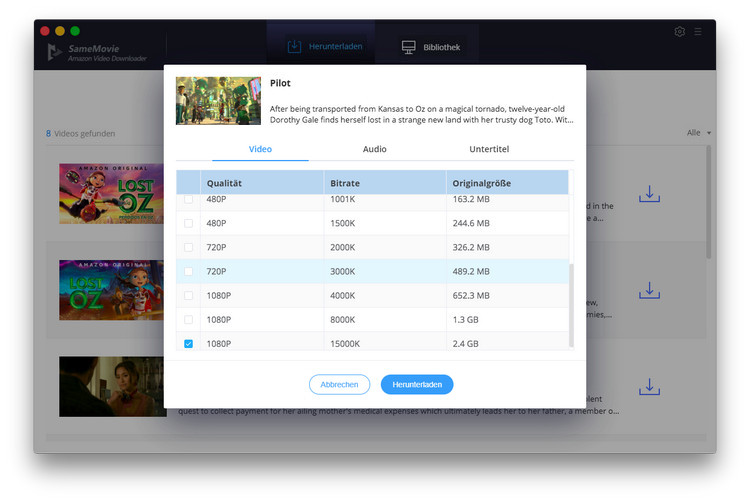Uncheck the 1080P 15000K checkbox
The image size is (750, 502).
click(x=188, y=344)
